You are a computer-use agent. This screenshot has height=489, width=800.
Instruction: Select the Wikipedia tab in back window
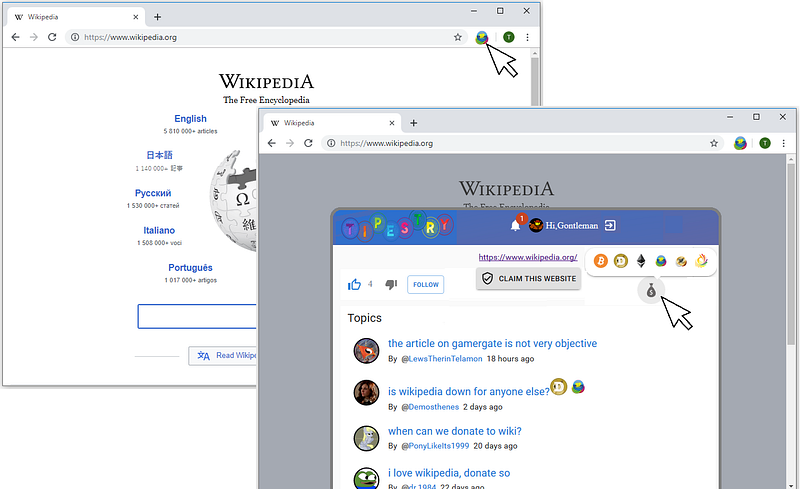click(x=77, y=17)
